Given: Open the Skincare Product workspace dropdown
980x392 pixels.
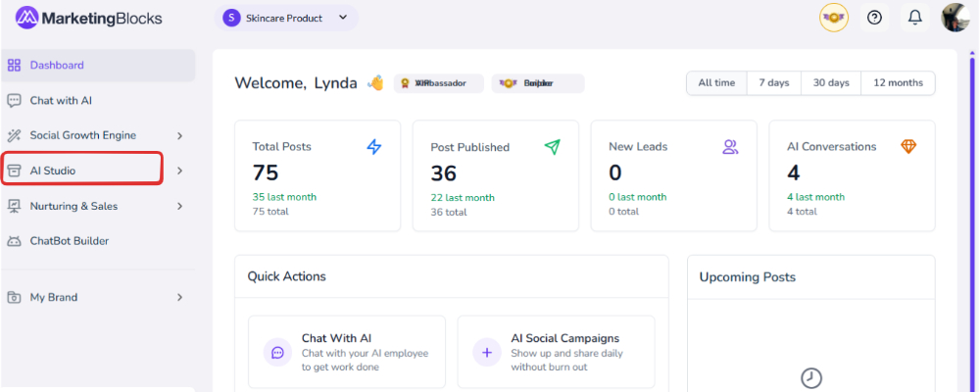Looking at the screenshot, I should point(285,18).
